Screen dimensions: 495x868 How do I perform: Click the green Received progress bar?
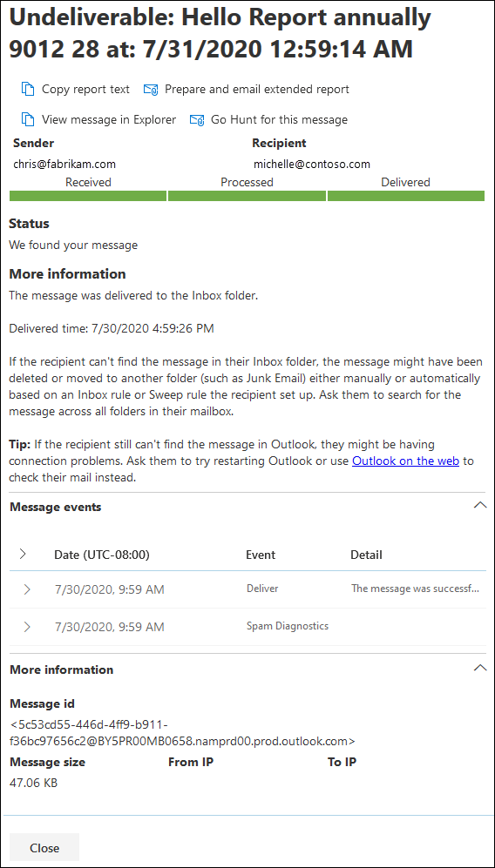88,196
